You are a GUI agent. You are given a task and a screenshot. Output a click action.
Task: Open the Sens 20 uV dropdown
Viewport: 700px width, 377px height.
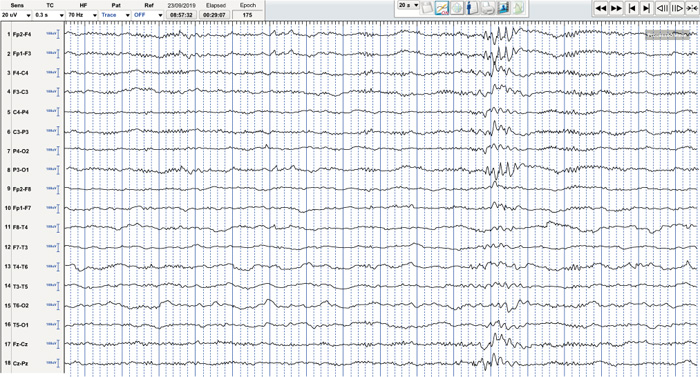tap(16, 15)
